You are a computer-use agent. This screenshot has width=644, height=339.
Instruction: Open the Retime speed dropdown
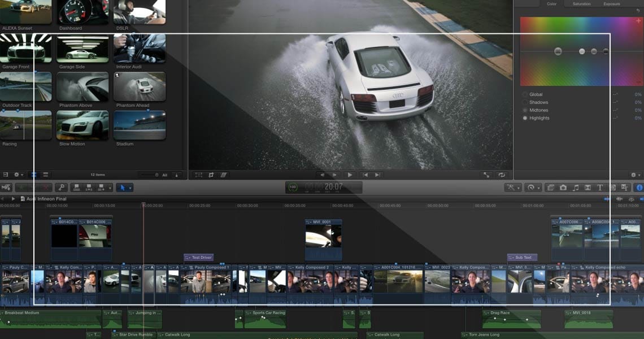(x=533, y=188)
